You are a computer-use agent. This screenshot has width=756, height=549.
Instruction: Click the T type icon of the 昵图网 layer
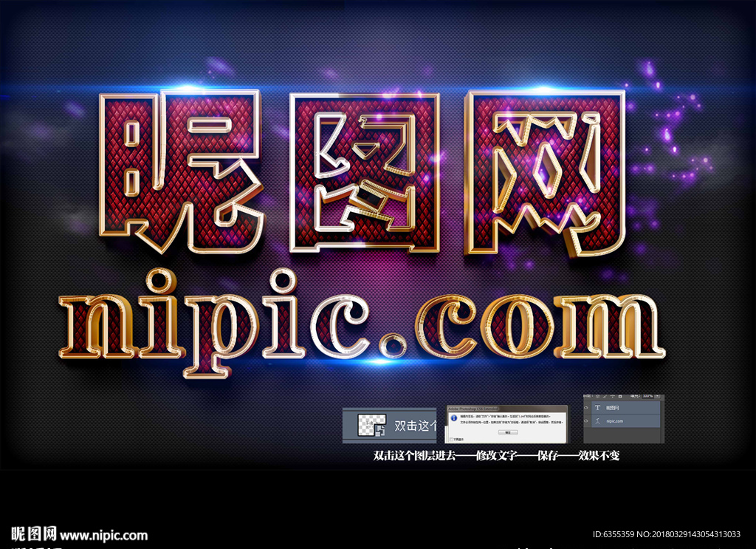[598, 408]
